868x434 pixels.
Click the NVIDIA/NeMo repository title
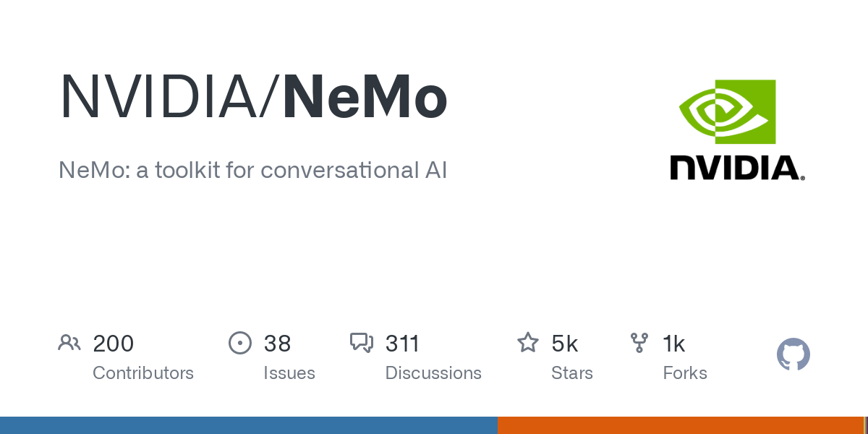253,98
